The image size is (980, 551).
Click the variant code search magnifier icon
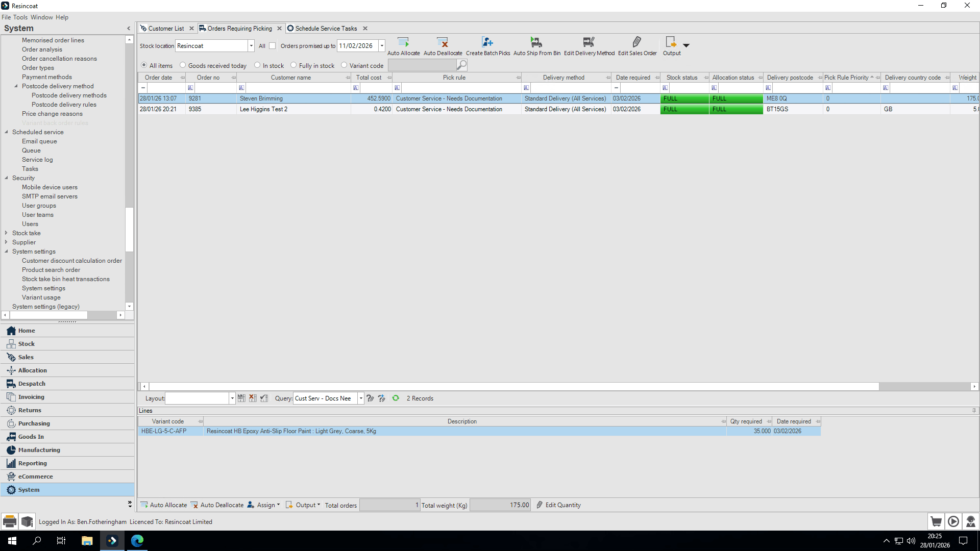(x=461, y=65)
